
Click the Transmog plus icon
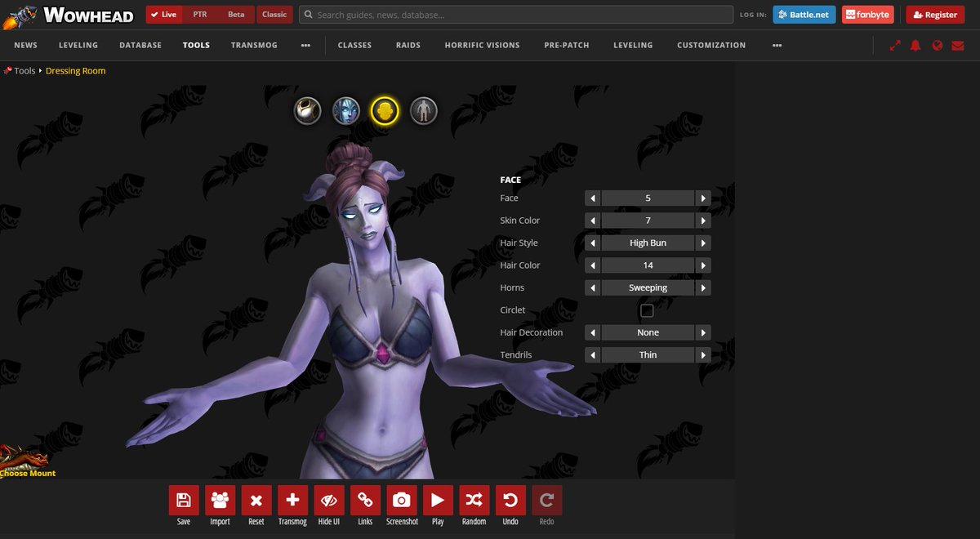tap(292, 501)
